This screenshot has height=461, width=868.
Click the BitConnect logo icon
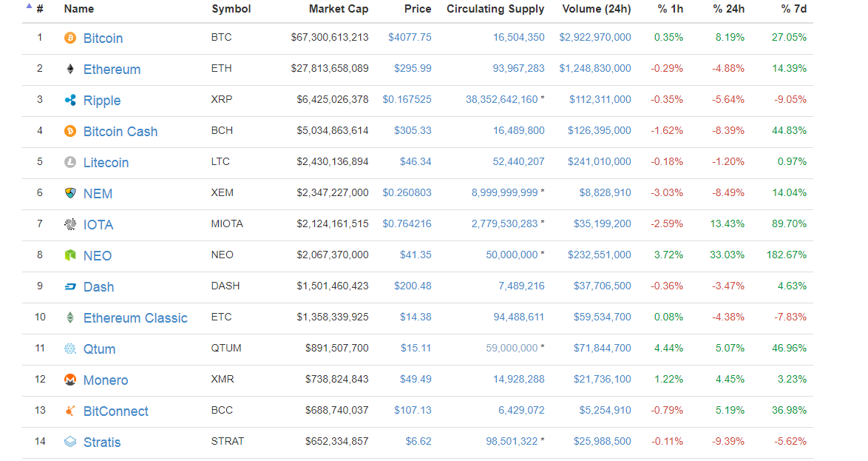pyautogui.click(x=70, y=411)
